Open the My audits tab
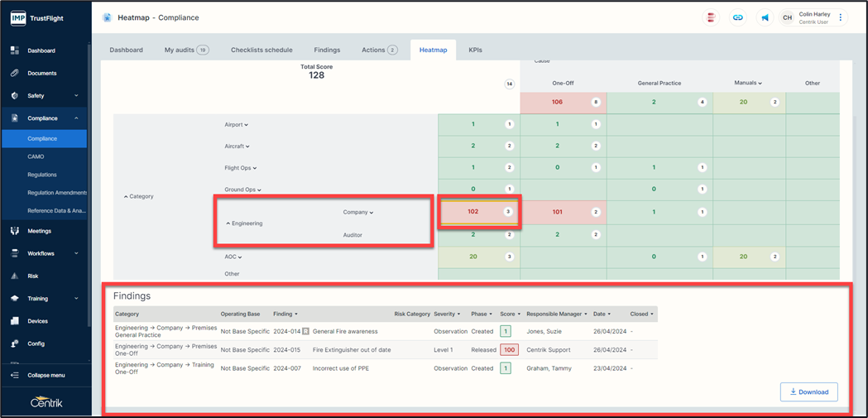The width and height of the screenshot is (868, 418). (185, 50)
